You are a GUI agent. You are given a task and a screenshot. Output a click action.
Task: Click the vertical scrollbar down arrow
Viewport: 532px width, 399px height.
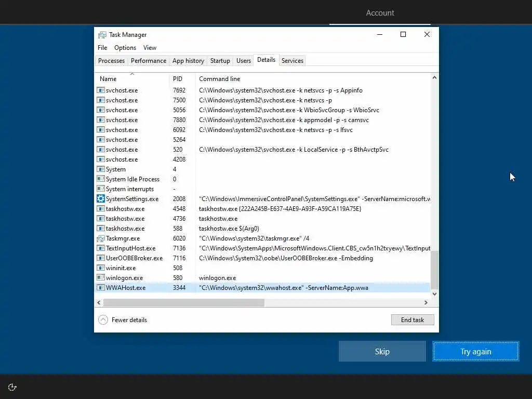(434, 294)
